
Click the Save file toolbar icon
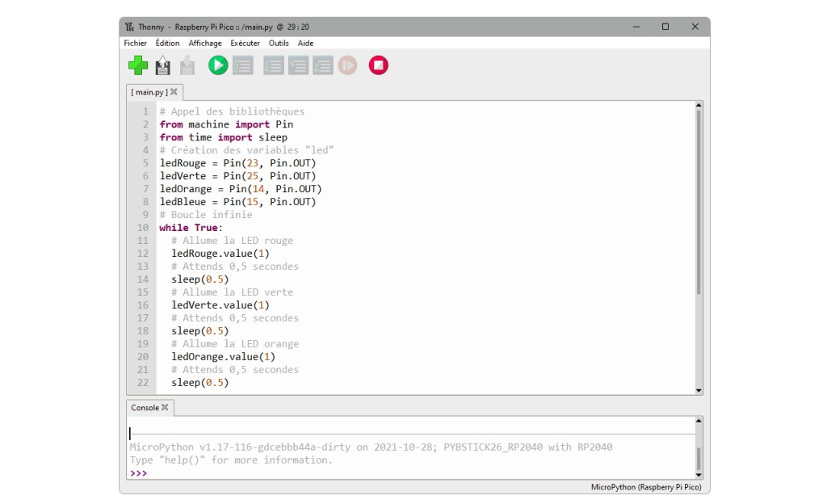point(187,65)
